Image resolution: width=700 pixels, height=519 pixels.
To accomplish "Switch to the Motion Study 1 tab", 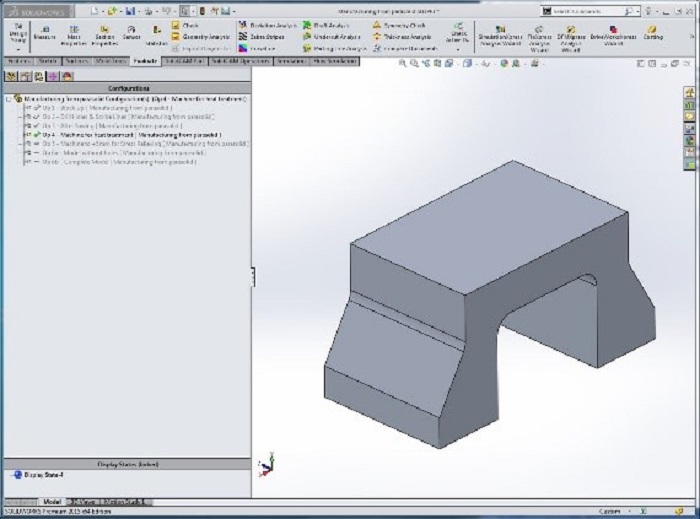I will click(x=124, y=501).
